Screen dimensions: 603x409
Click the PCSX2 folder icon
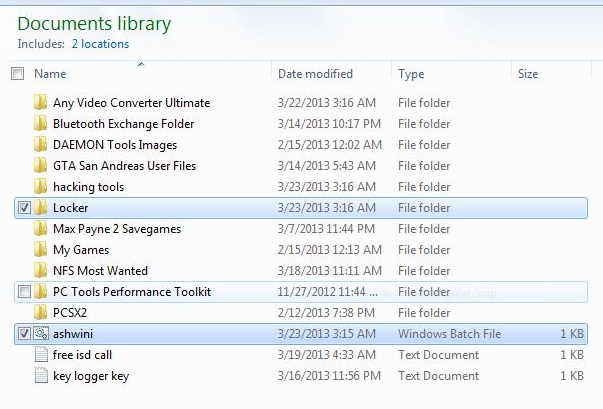point(41,313)
